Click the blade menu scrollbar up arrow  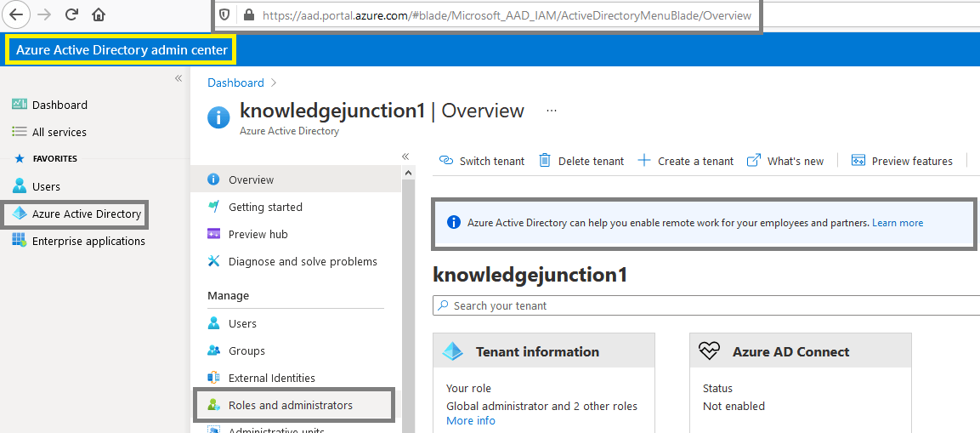click(x=408, y=172)
